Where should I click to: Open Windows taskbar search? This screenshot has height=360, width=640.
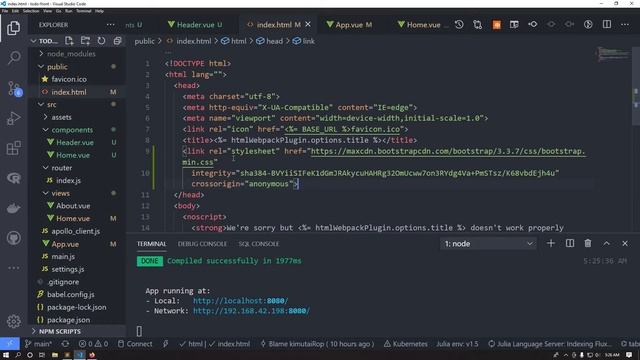(18, 355)
